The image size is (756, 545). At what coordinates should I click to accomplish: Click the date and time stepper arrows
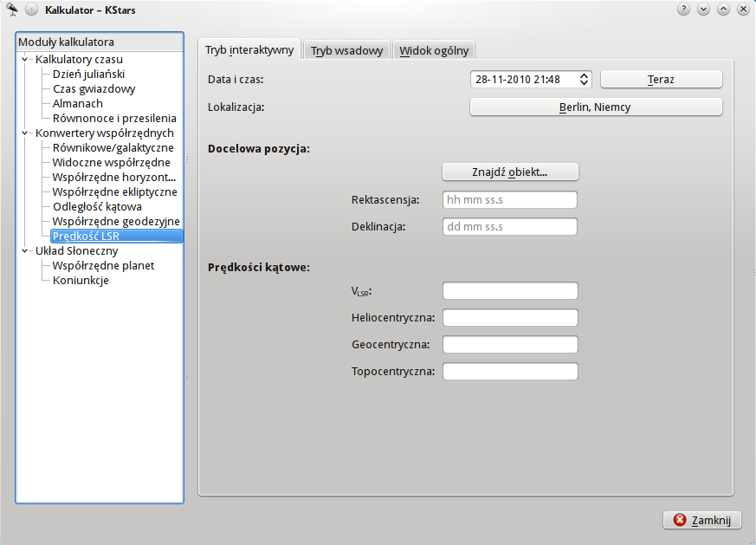click(x=584, y=79)
